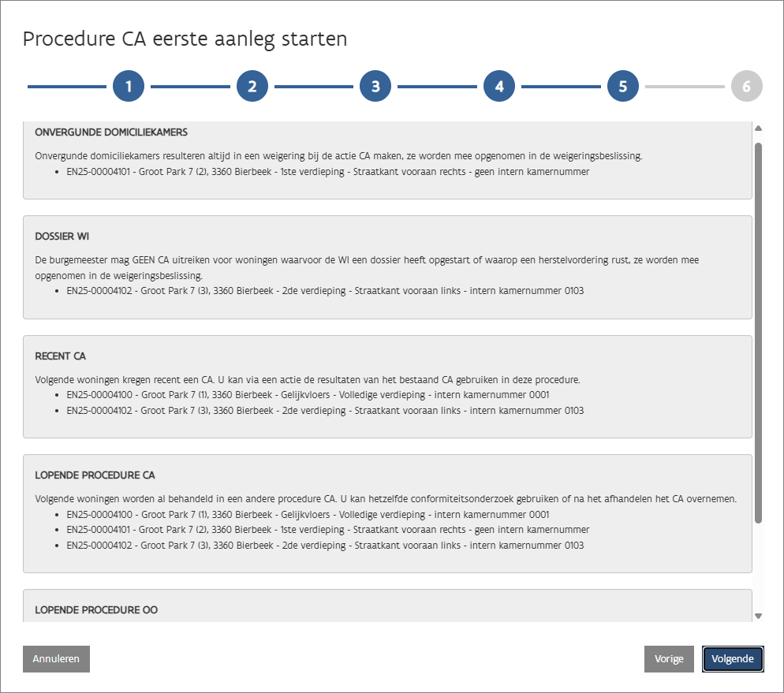This screenshot has width=784, height=693.
Task: Select the greyed-out step 6 circle
Action: (x=746, y=86)
